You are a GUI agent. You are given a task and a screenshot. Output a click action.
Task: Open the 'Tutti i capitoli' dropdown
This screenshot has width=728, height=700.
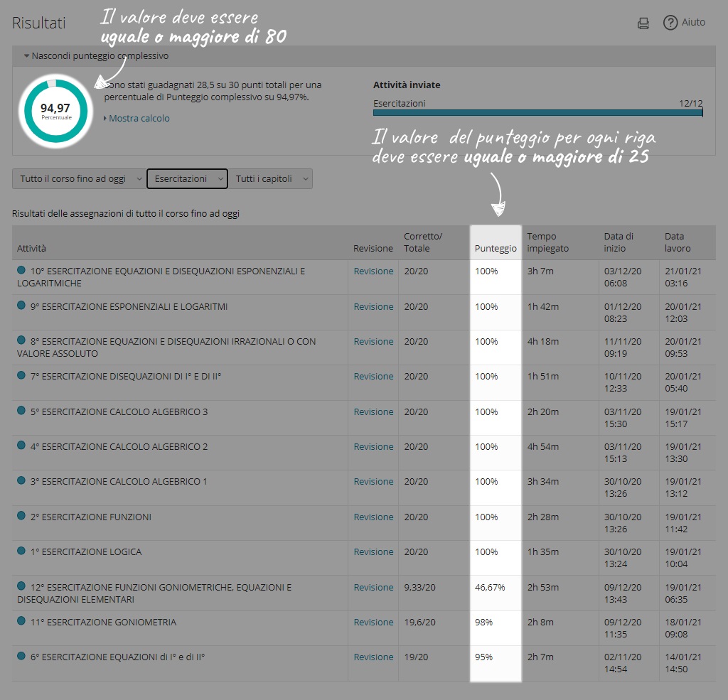270,179
